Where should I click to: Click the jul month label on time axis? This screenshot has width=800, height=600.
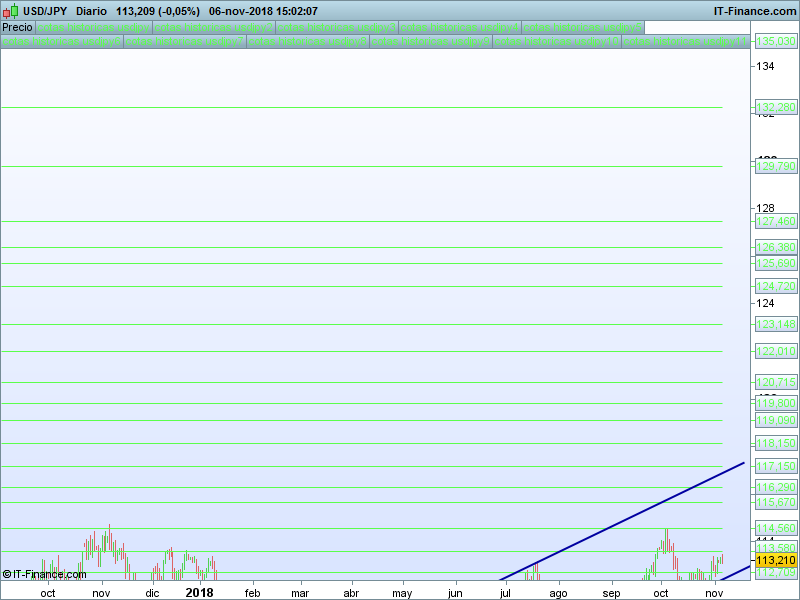click(506, 592)
